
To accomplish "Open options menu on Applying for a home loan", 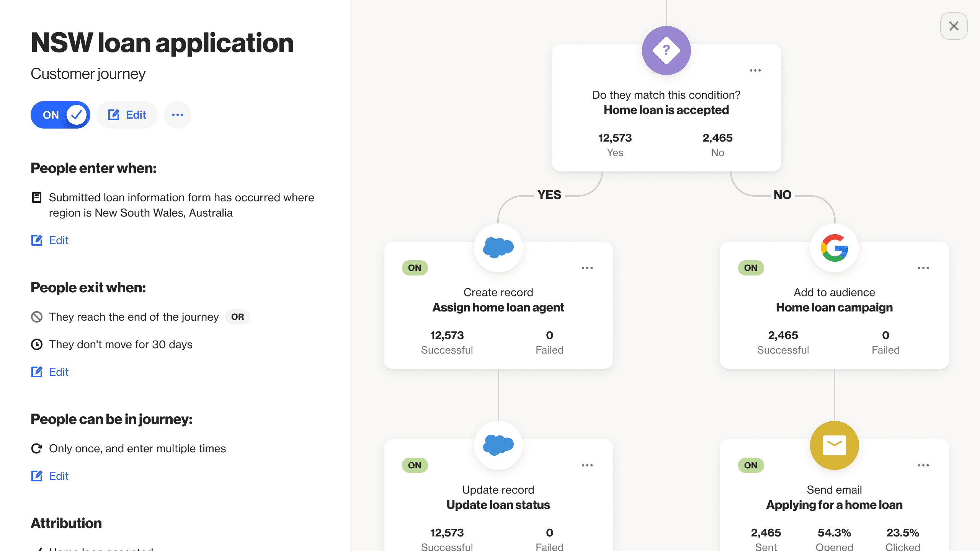I will 923,465.
